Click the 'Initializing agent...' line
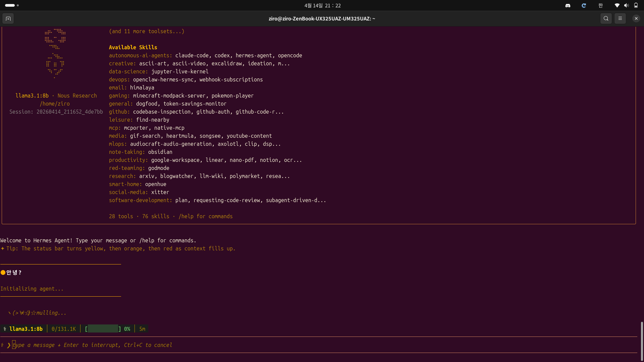 click(32, 289)
